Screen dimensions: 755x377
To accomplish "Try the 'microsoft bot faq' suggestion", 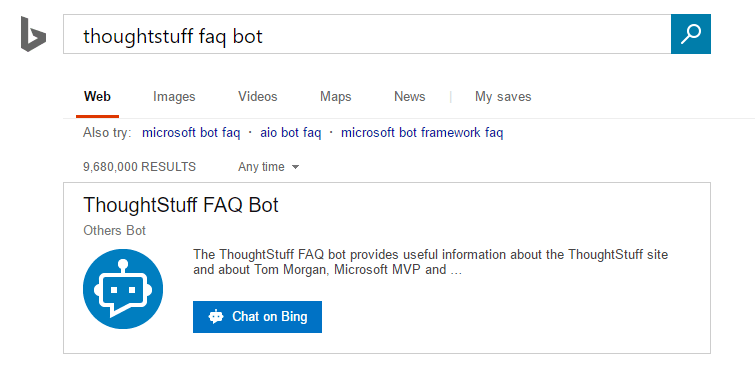I will [x=191, y=132].
